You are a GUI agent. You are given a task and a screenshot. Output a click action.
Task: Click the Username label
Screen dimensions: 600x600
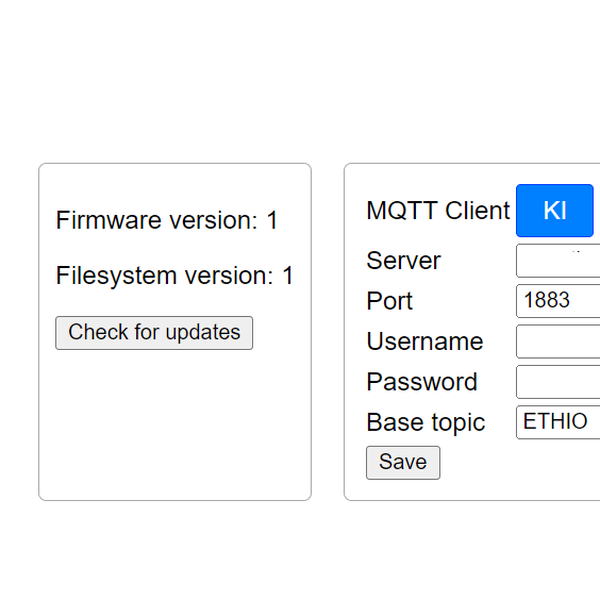click(x=424, y=342)
